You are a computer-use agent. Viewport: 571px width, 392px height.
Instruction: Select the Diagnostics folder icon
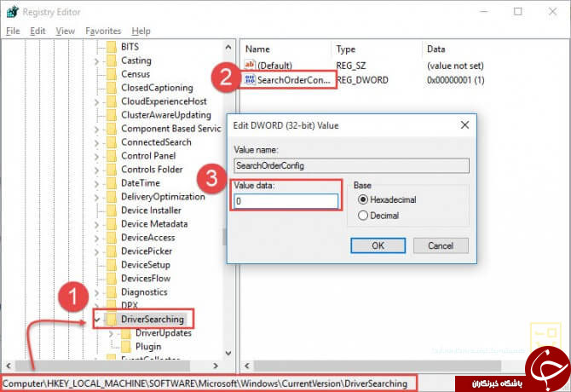tap(112, 292)
